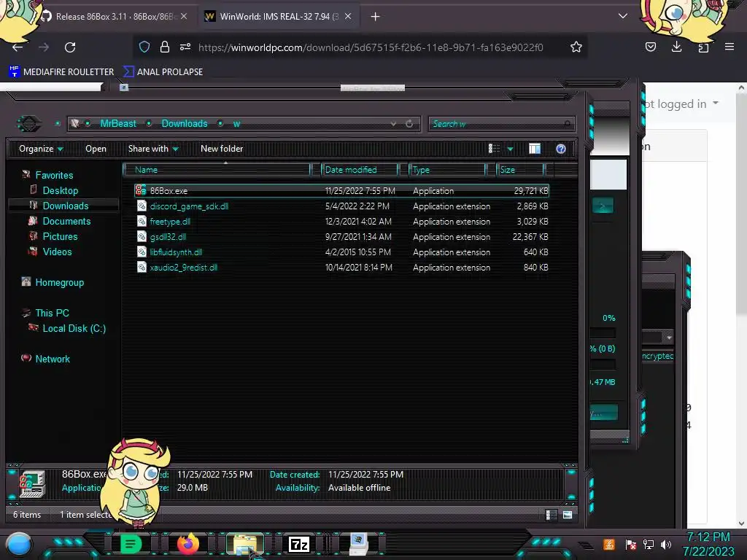Open the Pocket save icon
Image resolution: width=747 pixels, height=560 pixels.
[x=650, y=47]
